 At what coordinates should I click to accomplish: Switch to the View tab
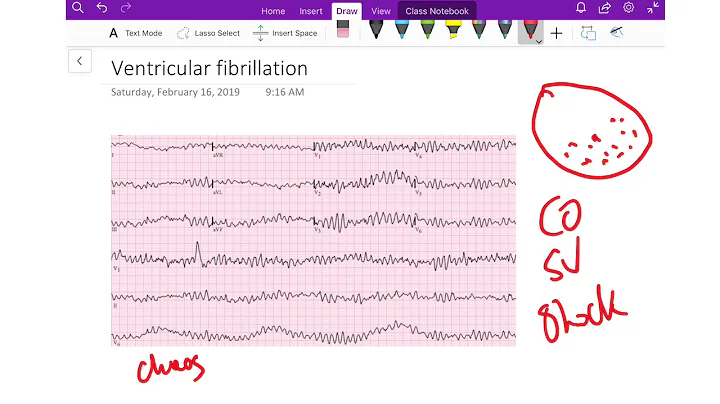[381, 11]
